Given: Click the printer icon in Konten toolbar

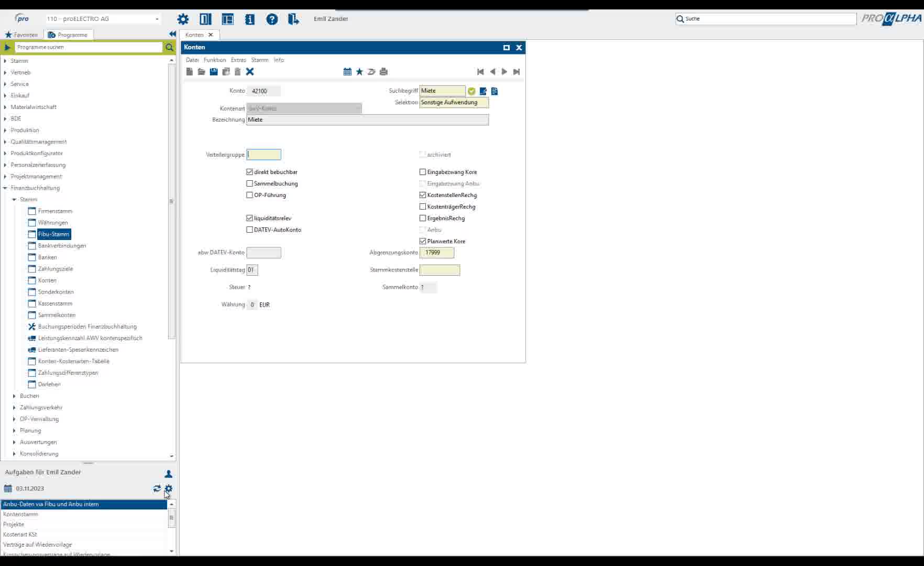Looking at the screenshot, I should tap(383, 72).
